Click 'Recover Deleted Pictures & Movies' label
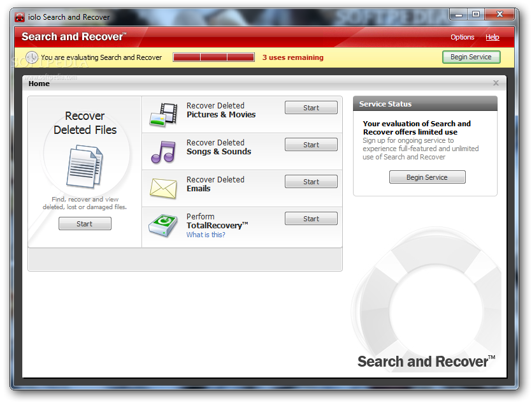Screen dimensions: 532x403 click(x=221, y=110)
